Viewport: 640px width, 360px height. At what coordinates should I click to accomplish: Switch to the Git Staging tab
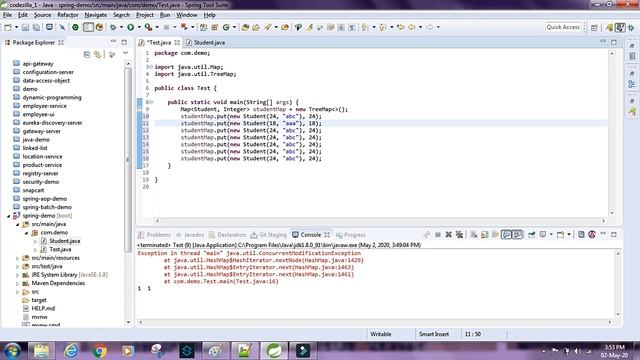pos(268,235)
